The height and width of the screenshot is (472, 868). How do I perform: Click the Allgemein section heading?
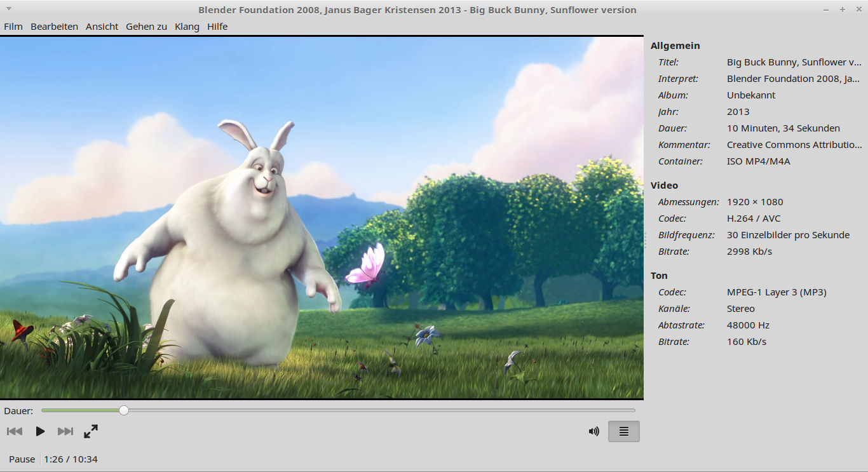coord(675,46)
